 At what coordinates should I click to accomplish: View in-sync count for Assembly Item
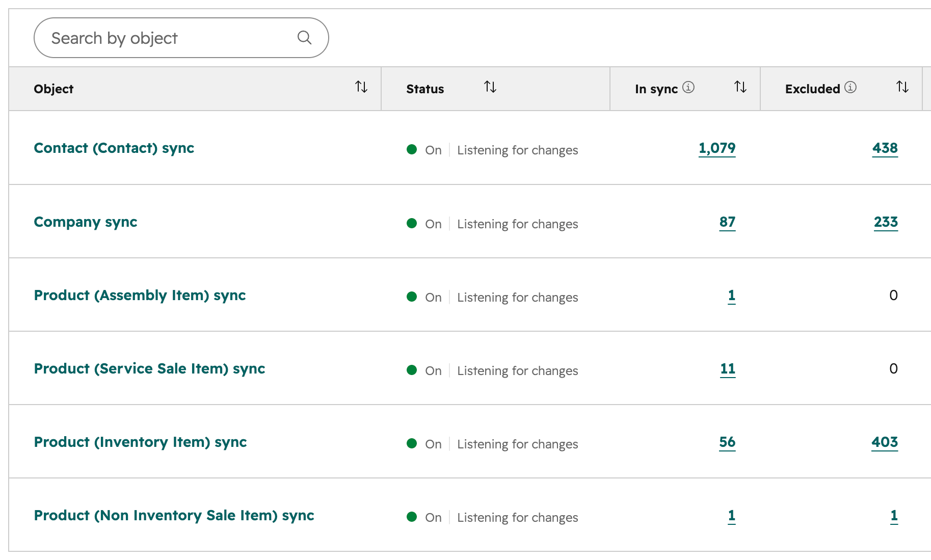pos(732,296)
